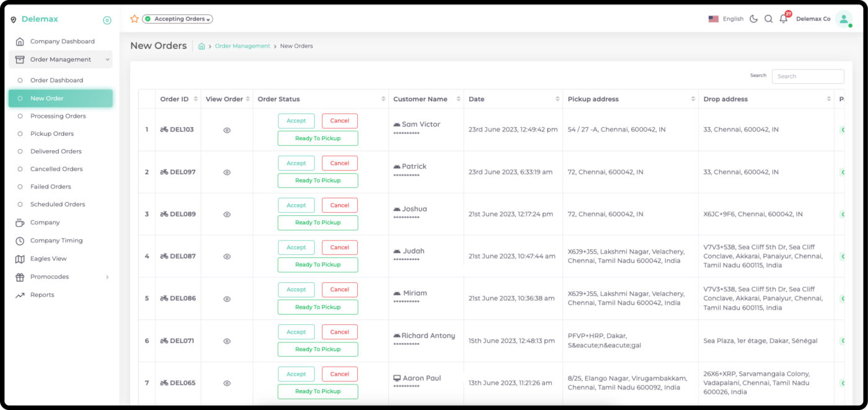Click the user profile avatar
The image size is (868, 410).
[x=843, y=19]
